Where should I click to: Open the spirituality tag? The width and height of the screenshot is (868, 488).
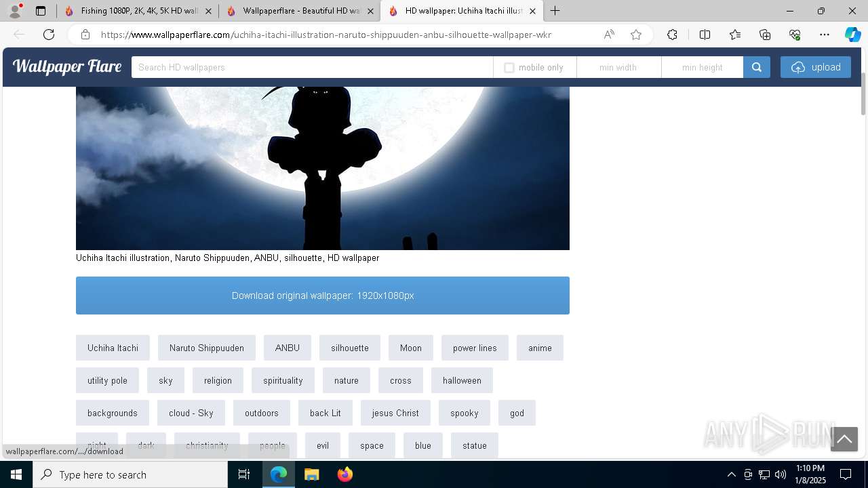point(283,380)
